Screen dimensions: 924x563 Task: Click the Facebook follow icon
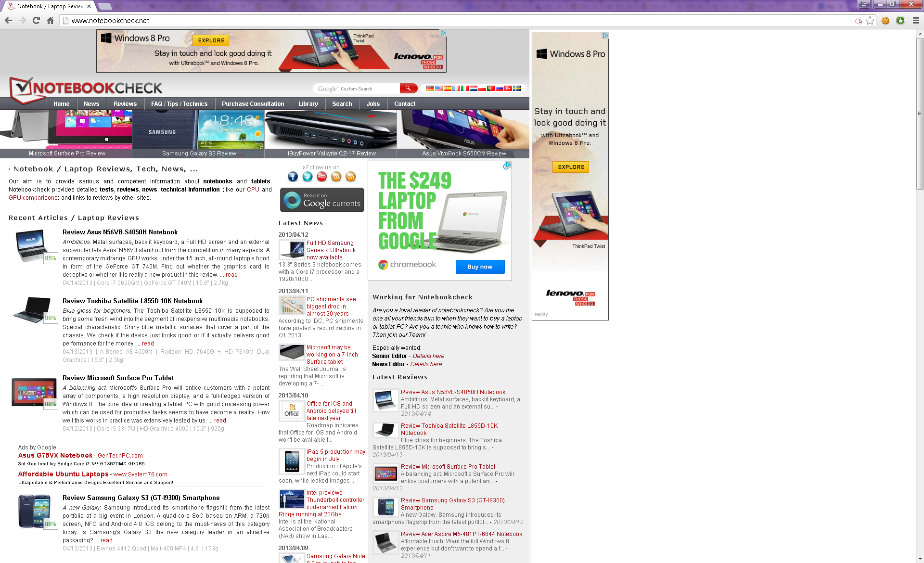point(293,177)
